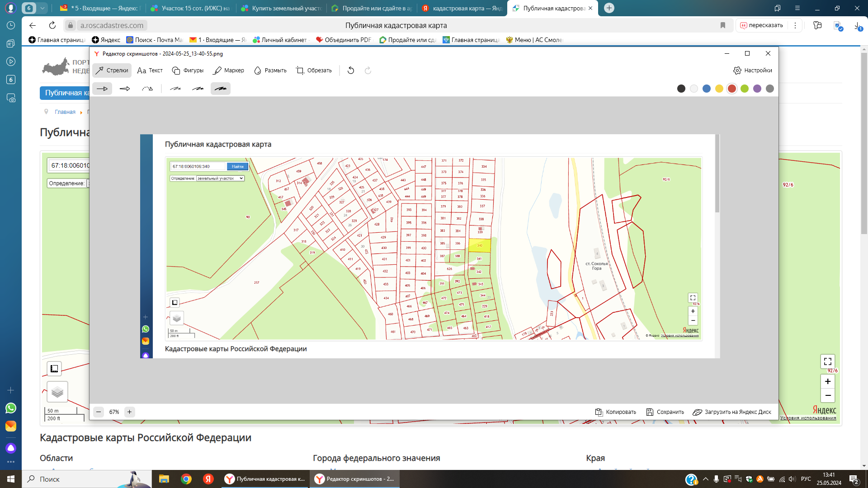This screenshot has height=488, width=868.
Task: Undo the last edit
Action: (x=351, y=70)
